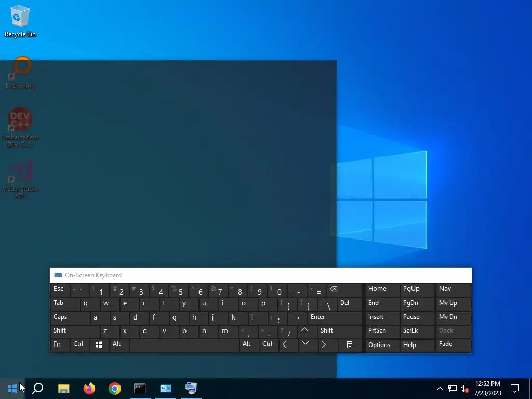The width and height of the screenshot is (532, 399).
Task: Tap the equals sign key
Action: point(316,290)
